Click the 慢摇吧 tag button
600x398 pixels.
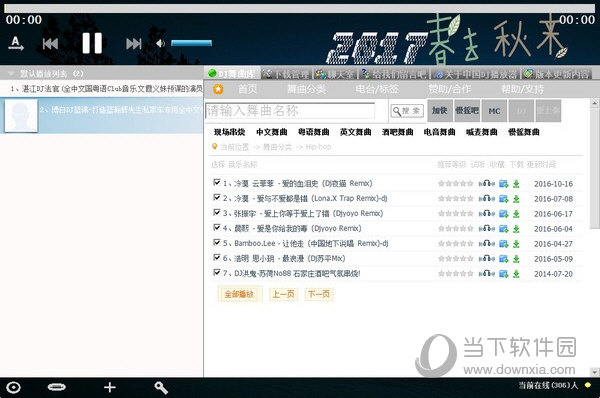[x=467, y=111]
